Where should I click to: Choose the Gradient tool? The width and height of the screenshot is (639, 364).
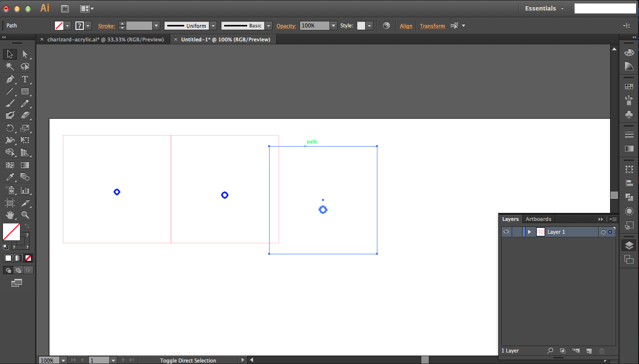(x=25, y=165)
